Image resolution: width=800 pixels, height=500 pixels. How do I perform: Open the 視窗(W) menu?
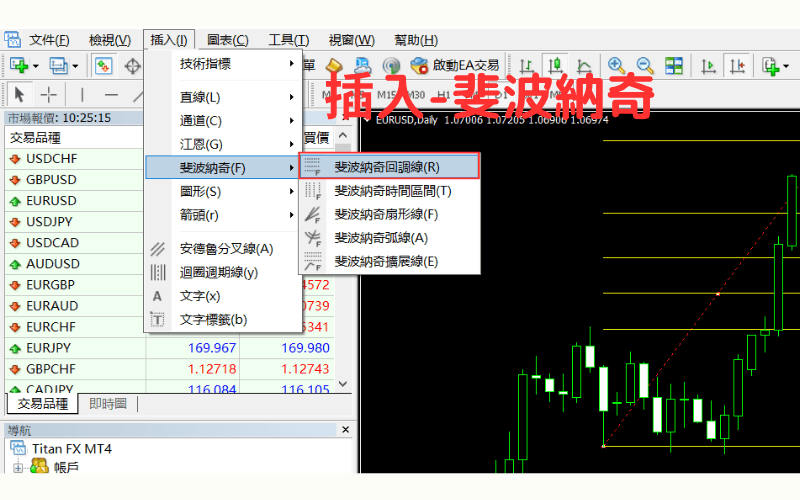coord(352,40)
